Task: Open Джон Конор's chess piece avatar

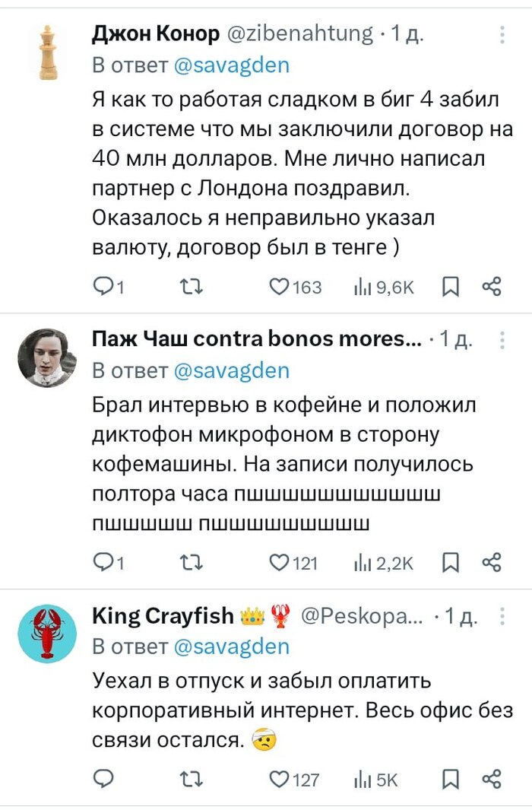Action: click(47, 51)
